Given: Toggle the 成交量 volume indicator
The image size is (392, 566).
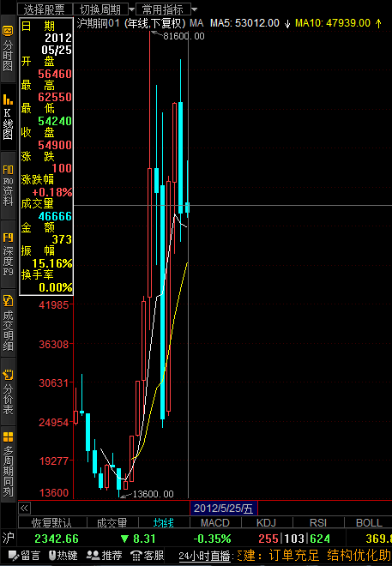Looking at the screenshot, I should tap(112, 522).
